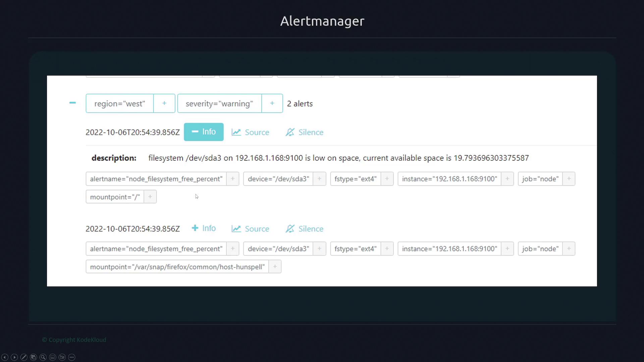The image size is (644, 362).
Task: Silence the host-hunspell mountpoint alert
Action: tap(305, 229)
